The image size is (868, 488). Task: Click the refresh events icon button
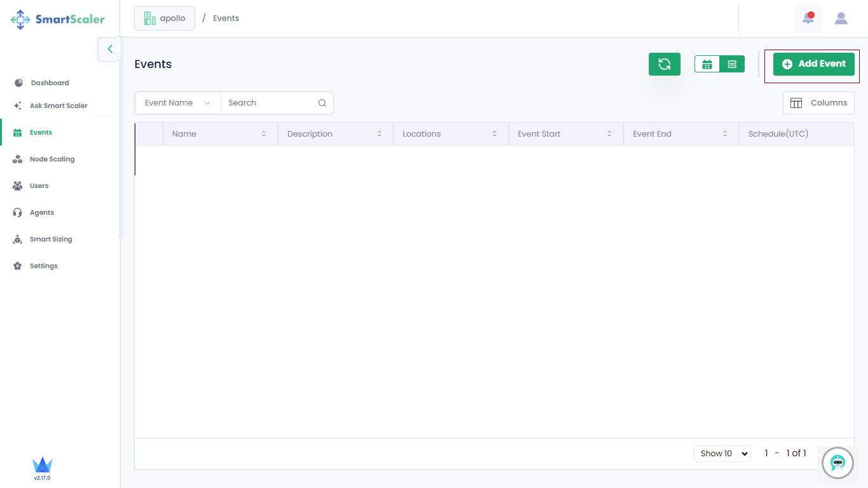664,64
